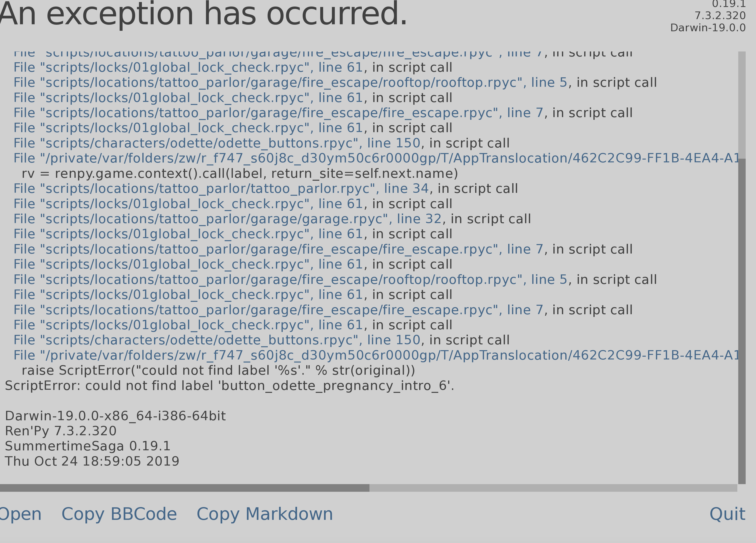Image resolution: width=756 pixels, height=543 pixels.
Task: Click the dark vertical scrollbar thumb
Action: [x=742, y=320]
